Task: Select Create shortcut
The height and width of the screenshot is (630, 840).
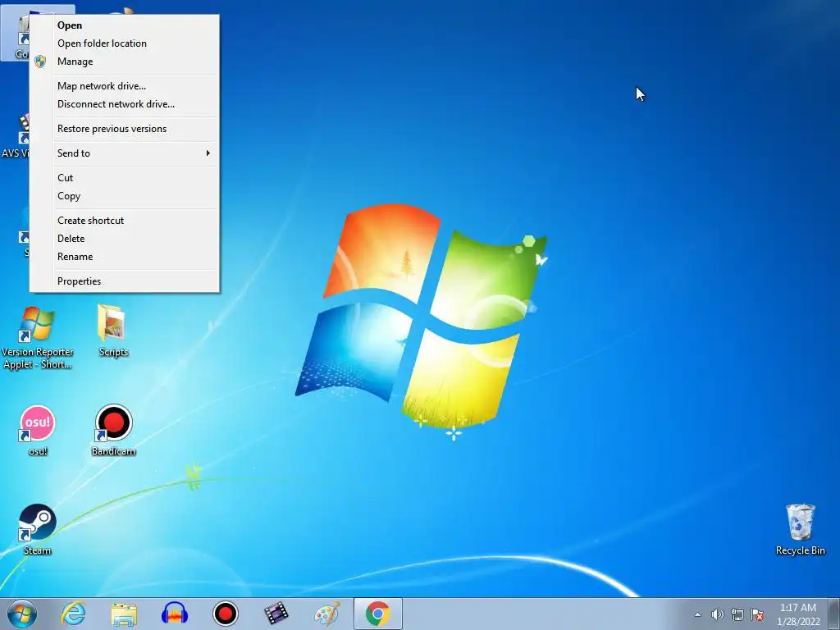Action: click(125, 220)
